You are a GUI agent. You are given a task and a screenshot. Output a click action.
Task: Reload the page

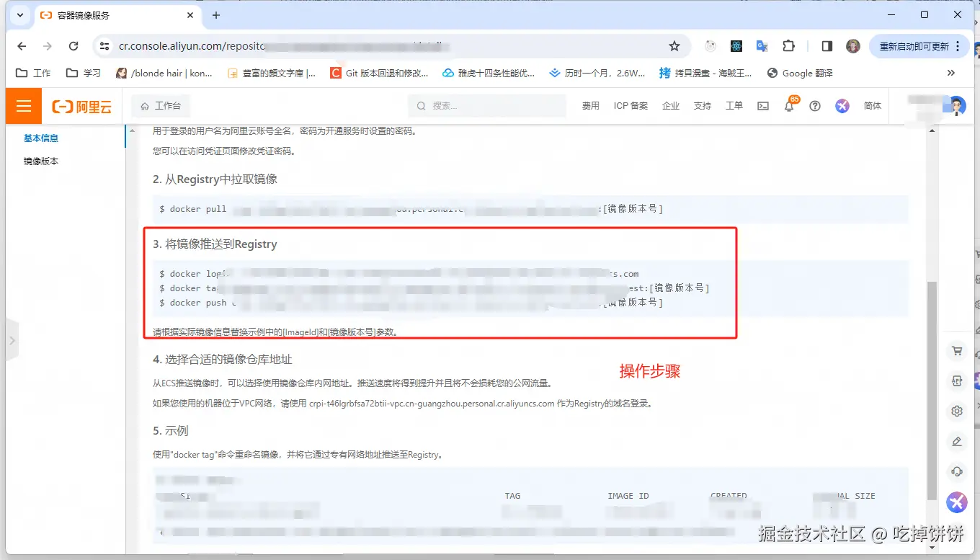73,46
